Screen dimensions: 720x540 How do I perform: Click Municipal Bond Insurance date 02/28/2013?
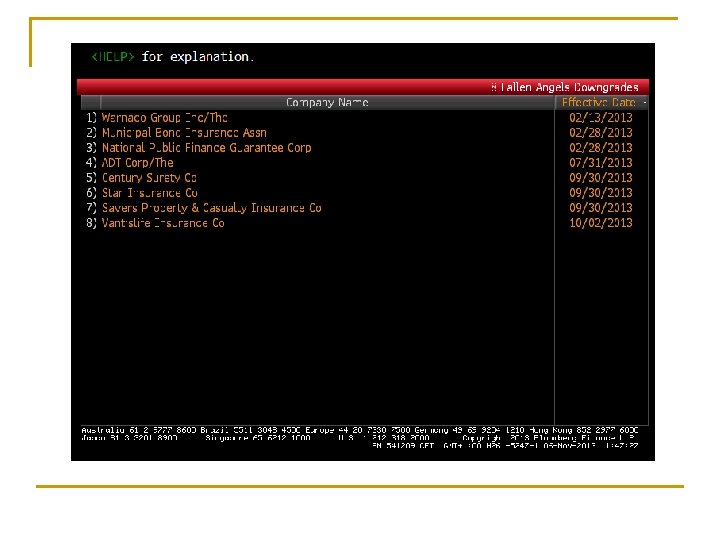[x=601, y=133]
